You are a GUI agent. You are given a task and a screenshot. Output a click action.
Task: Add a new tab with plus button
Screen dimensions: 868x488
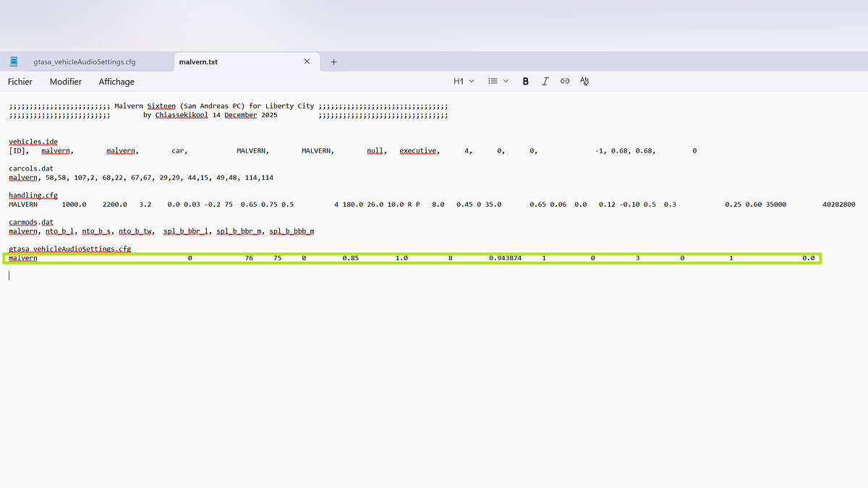[333, 62]
